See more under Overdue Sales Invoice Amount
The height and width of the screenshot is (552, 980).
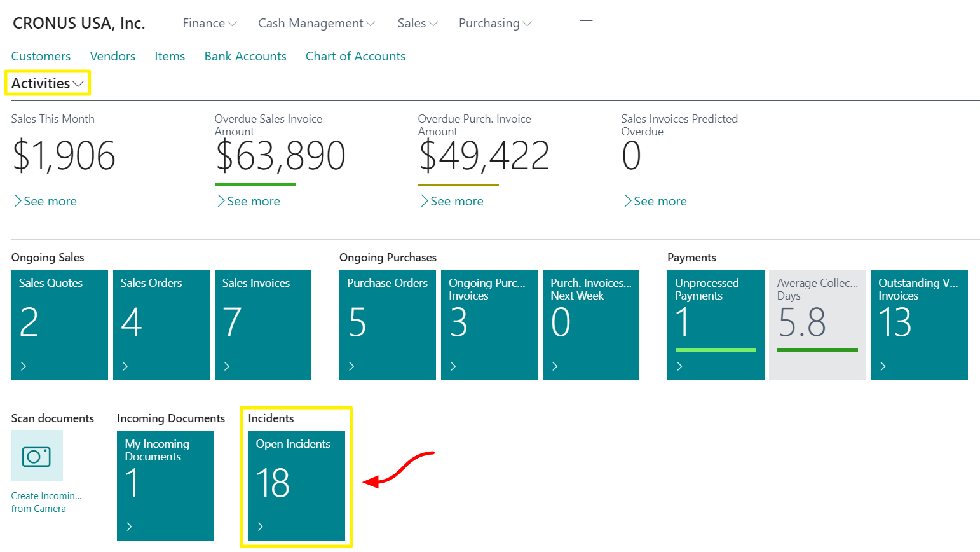click(x=253, y=202)
